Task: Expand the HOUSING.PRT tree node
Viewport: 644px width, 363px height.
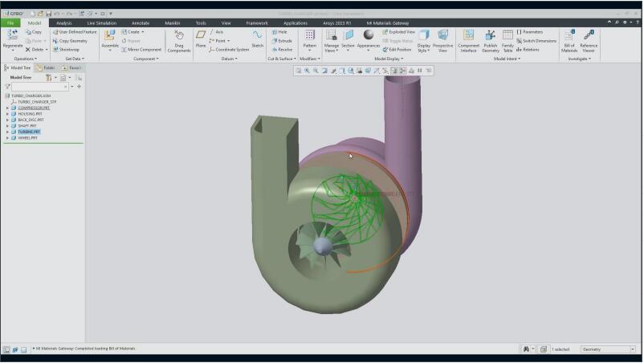Action: (7, 114)
